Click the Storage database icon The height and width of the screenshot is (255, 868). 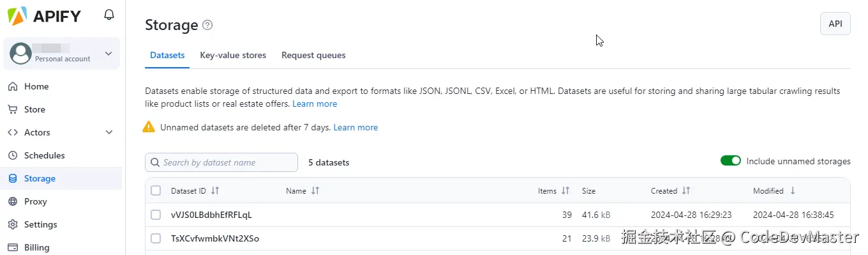[x=13, y=178]
